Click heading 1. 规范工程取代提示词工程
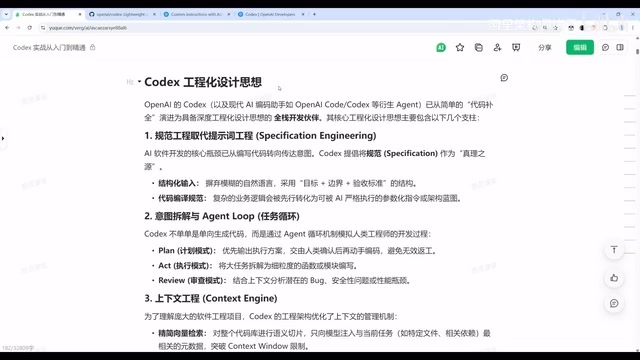This screenshot has height=360, width=640. [260, 136]
